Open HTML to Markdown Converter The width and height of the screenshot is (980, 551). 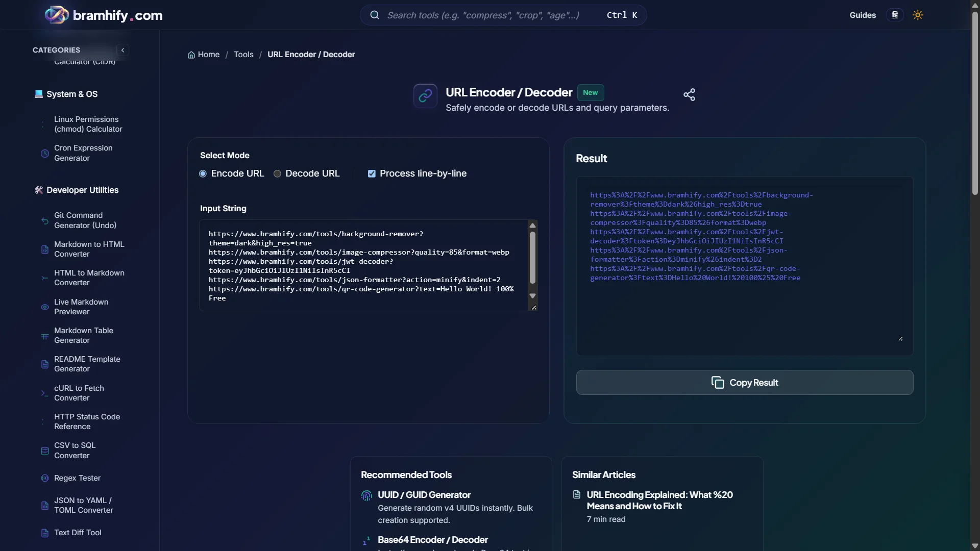tap(89, 278)
